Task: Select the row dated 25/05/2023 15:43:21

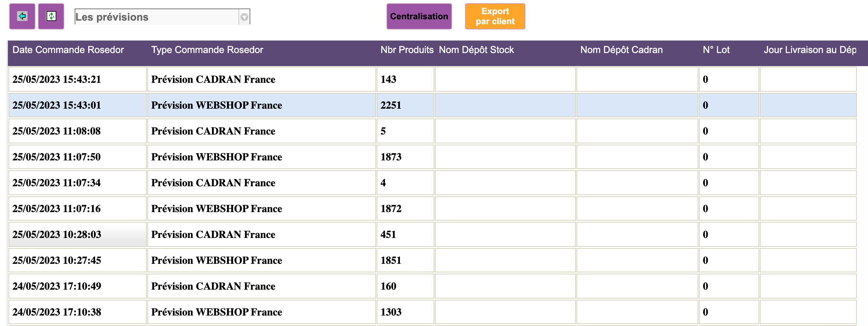Action: 57,80
